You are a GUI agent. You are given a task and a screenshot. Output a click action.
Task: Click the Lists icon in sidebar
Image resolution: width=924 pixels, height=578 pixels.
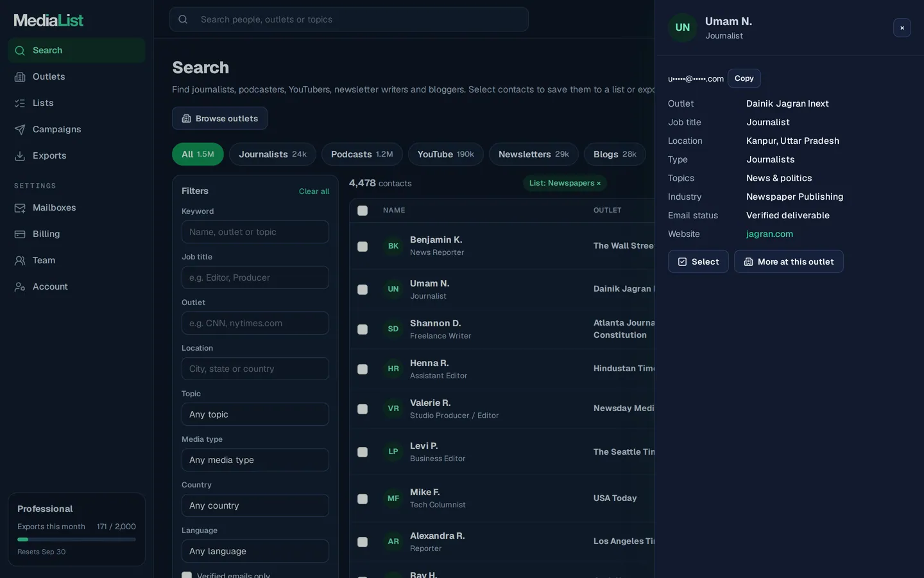pyautogui.click(x=20, y=103)
